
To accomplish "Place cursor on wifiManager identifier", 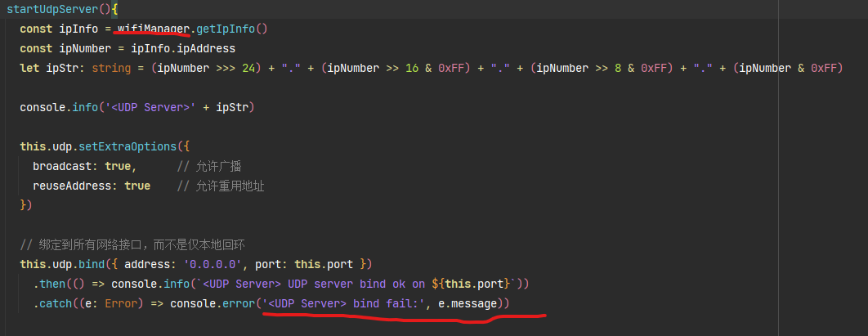I will pyautogui.click(x=153, y=29).
